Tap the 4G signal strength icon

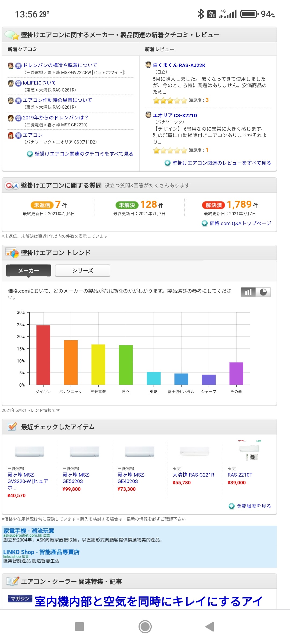pyautogui.click(x=228, y=14)
